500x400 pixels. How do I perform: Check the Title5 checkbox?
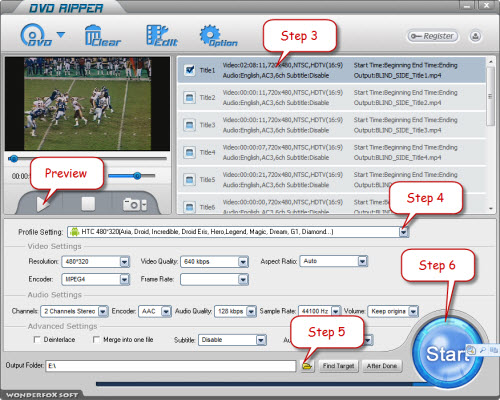(x=189, y=180)
